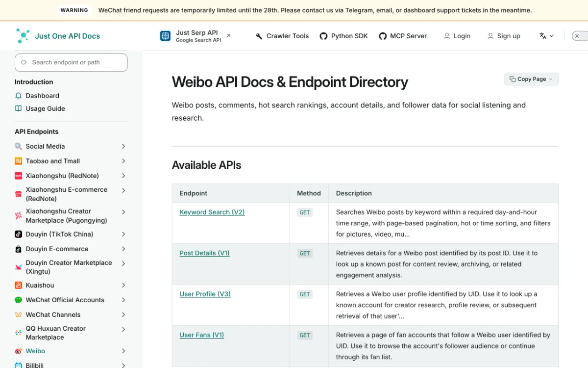Click the Social Media icon in sidebar
The image size is (588, 368).
click(18, 146)
